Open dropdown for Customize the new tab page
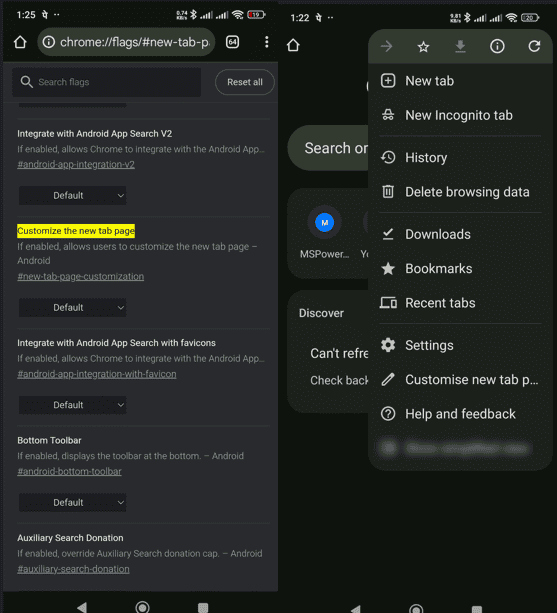 point(73,308)
